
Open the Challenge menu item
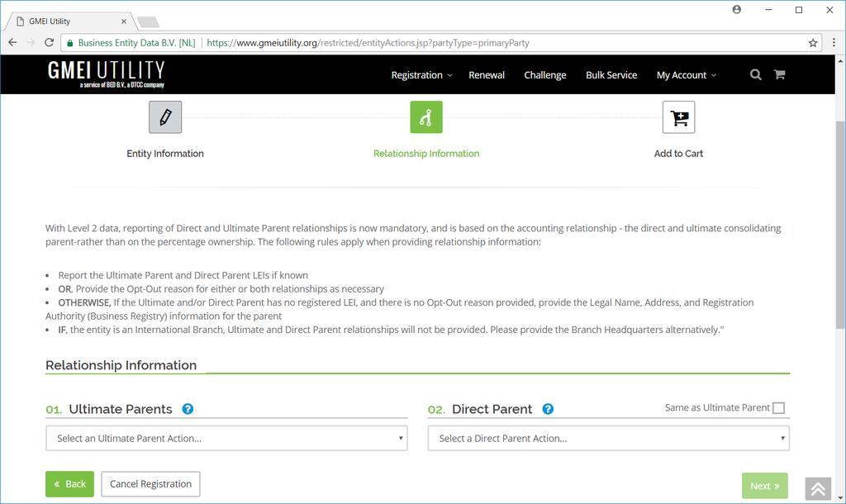(x=545, y=75)
